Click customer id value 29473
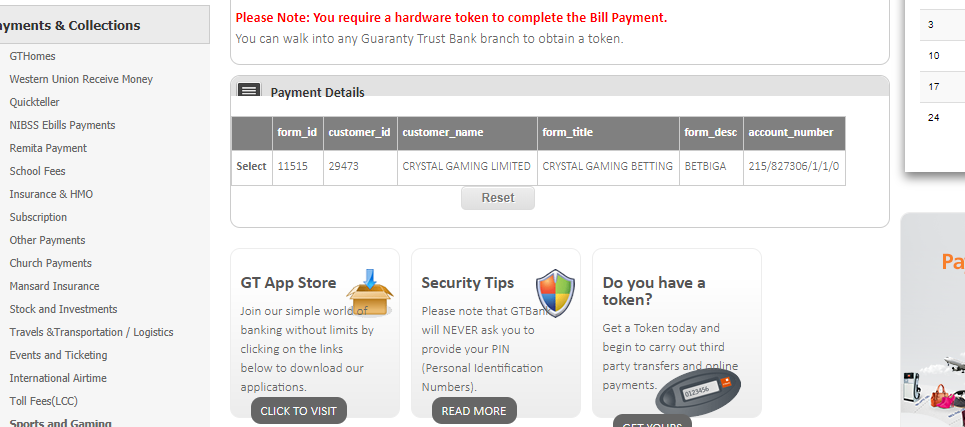The height and width of the screenshot is (427, 965). coord(343,166)
